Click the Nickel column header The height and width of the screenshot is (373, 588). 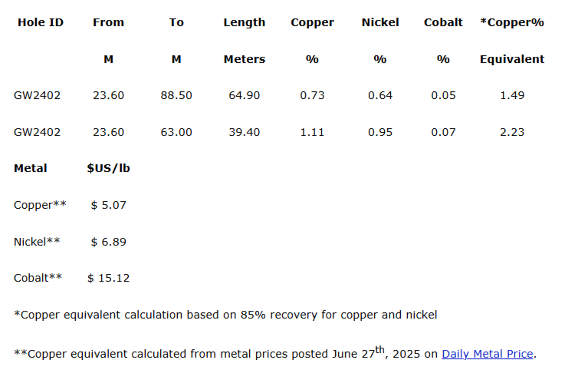(379, 22)
